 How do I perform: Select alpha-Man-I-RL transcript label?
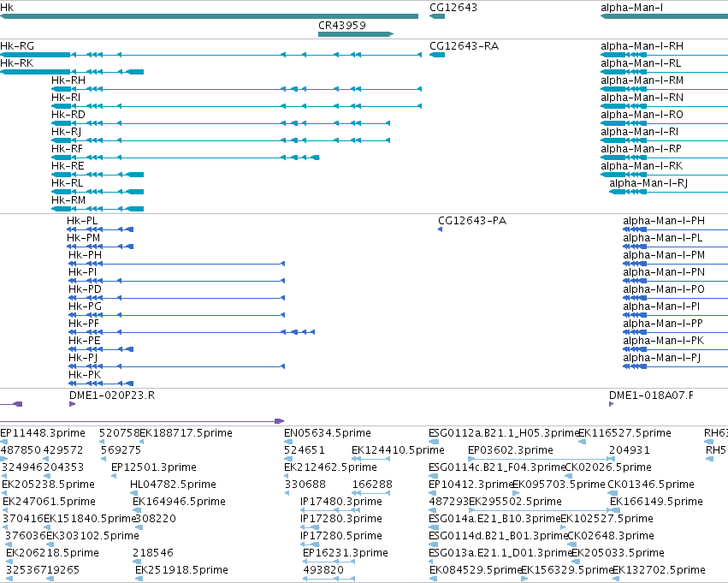pyautogui.click(x=640, y=63)
